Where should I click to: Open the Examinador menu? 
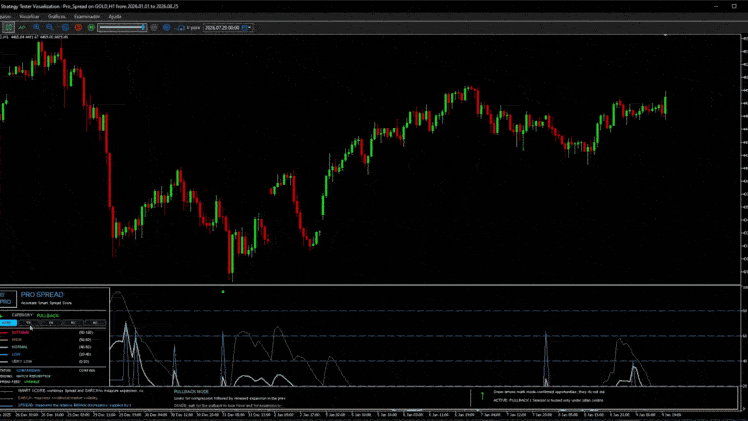point(87,17)
